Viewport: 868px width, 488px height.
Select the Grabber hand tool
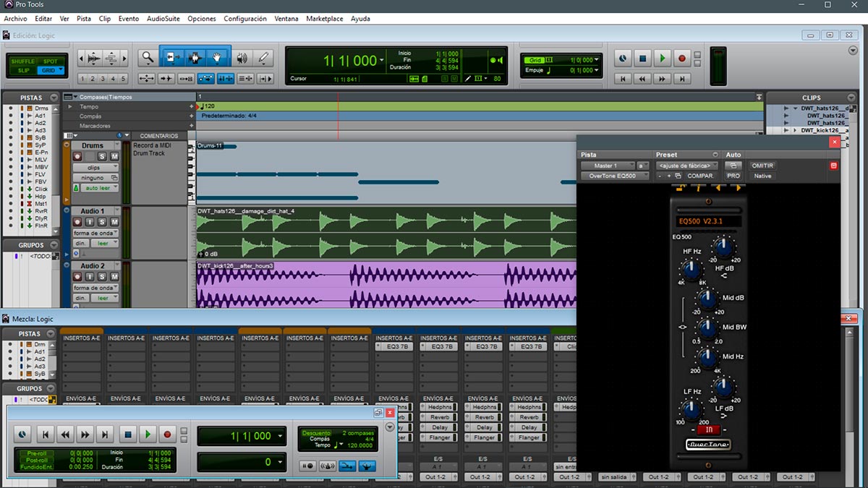coord(216,57)
